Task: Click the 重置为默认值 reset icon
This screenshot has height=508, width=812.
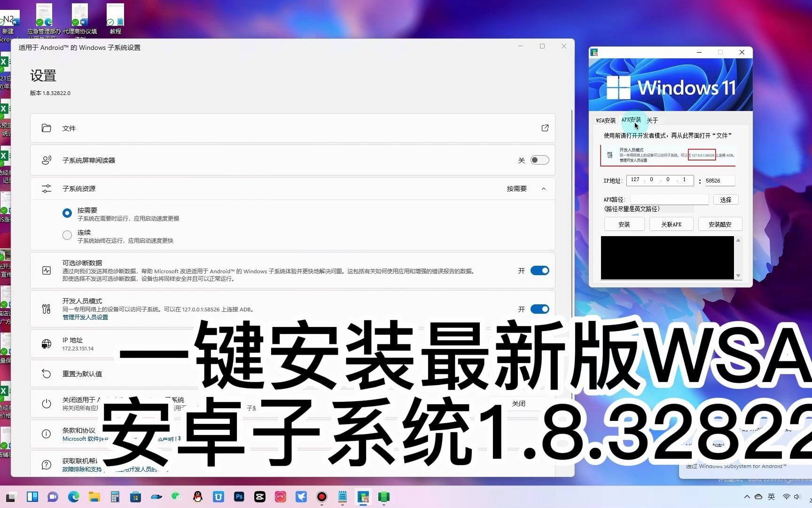Action: coord(46,373)
